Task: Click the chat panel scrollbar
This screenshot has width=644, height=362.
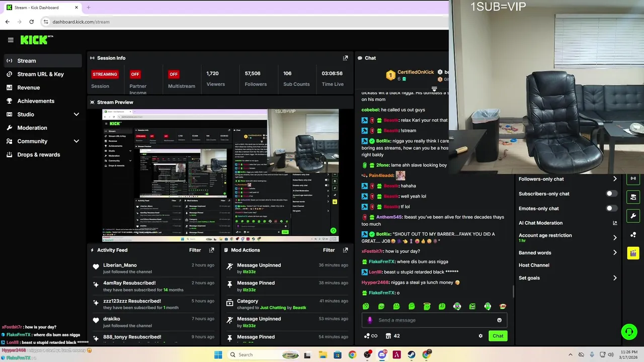Action: pos(513,292)
